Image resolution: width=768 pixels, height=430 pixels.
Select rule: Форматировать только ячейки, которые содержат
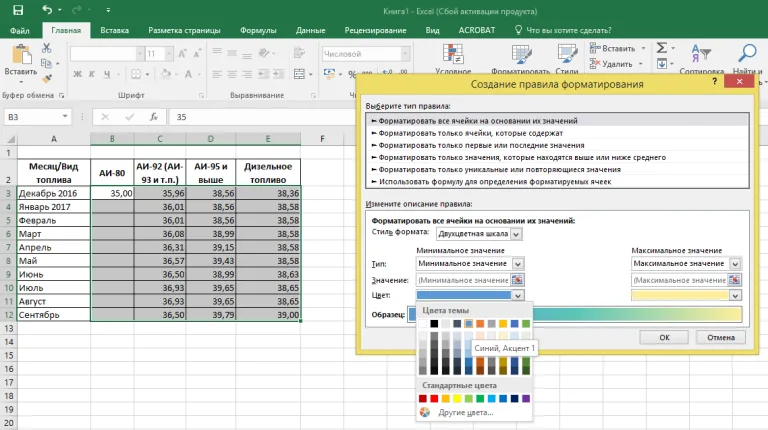point(557,133)
